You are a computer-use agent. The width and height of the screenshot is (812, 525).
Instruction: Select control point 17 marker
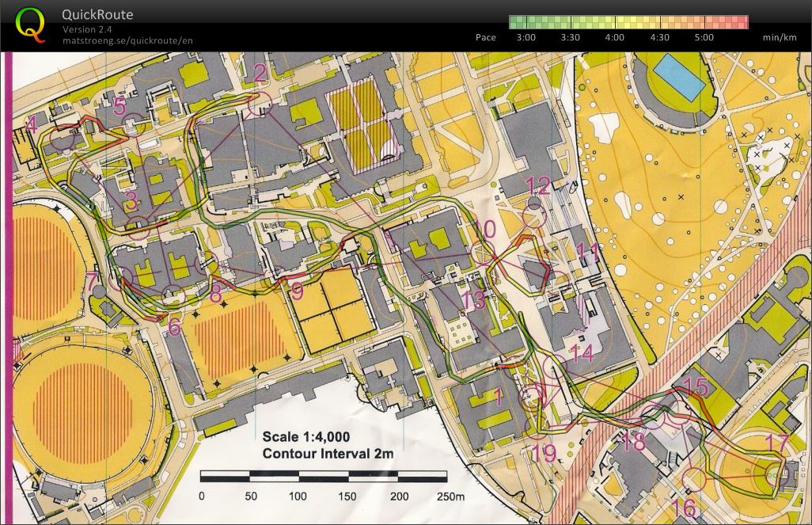pyautogui.click(x=776, y=443)
